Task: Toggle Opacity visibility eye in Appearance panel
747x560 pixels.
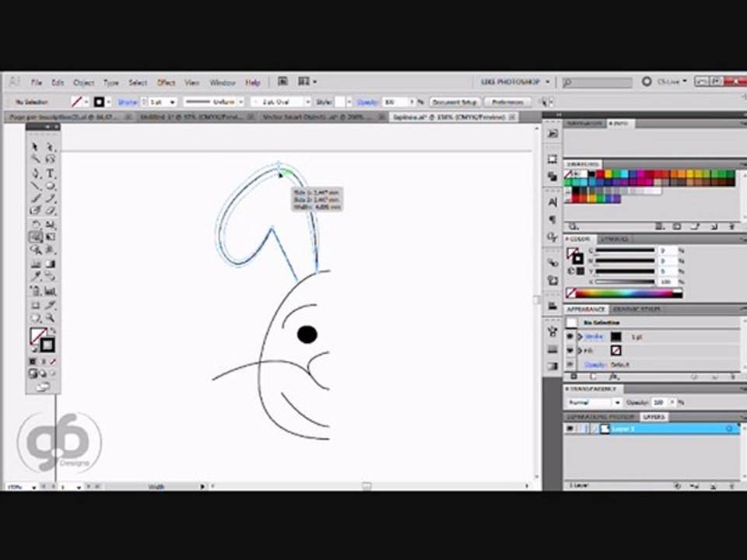Action: pyautogui.click(x=570, y=364)
